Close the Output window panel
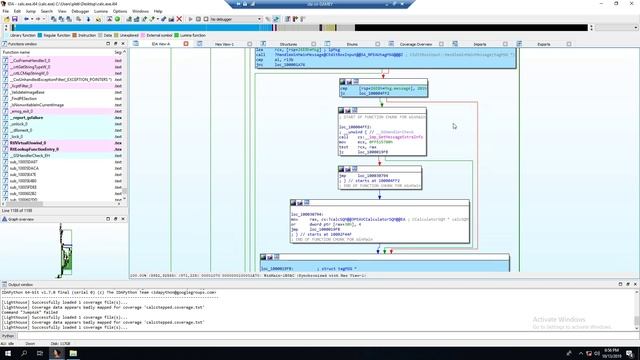The width and height of the screenshot is (640, 360). click(x=635, y=284)
